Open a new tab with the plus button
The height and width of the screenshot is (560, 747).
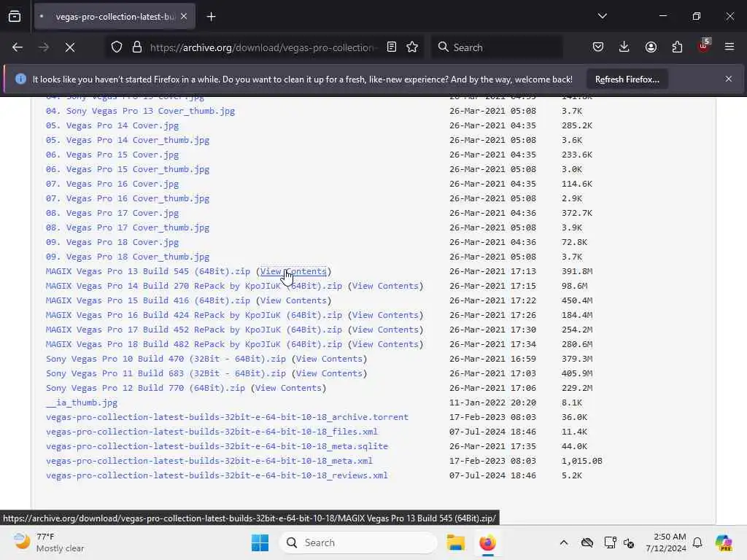tap(211, 17)
